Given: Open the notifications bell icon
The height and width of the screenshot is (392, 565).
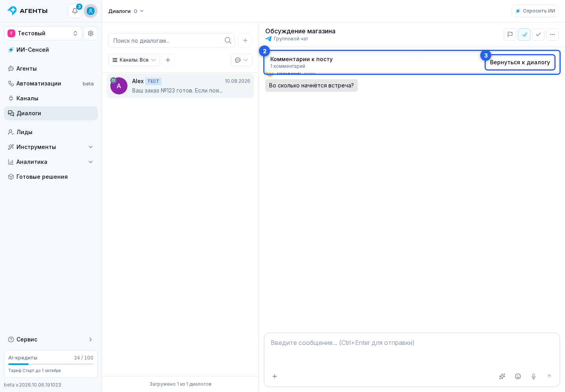Looking at the screenshot, I should pos(75,11).
